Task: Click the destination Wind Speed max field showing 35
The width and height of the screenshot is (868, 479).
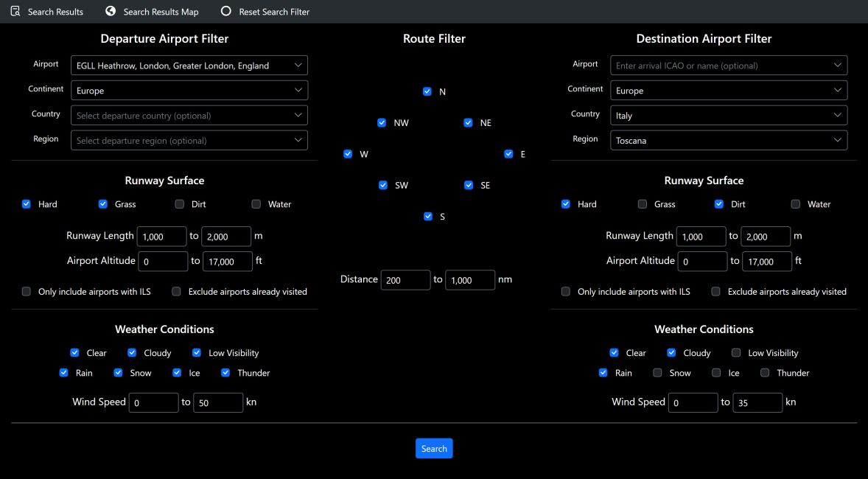Action: coord(757,402)
